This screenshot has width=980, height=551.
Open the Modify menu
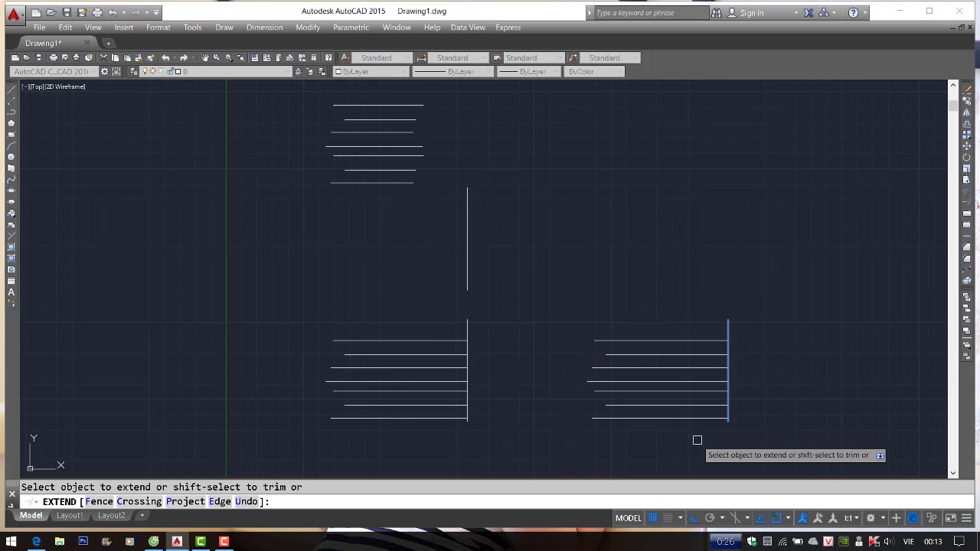point(308,28)
